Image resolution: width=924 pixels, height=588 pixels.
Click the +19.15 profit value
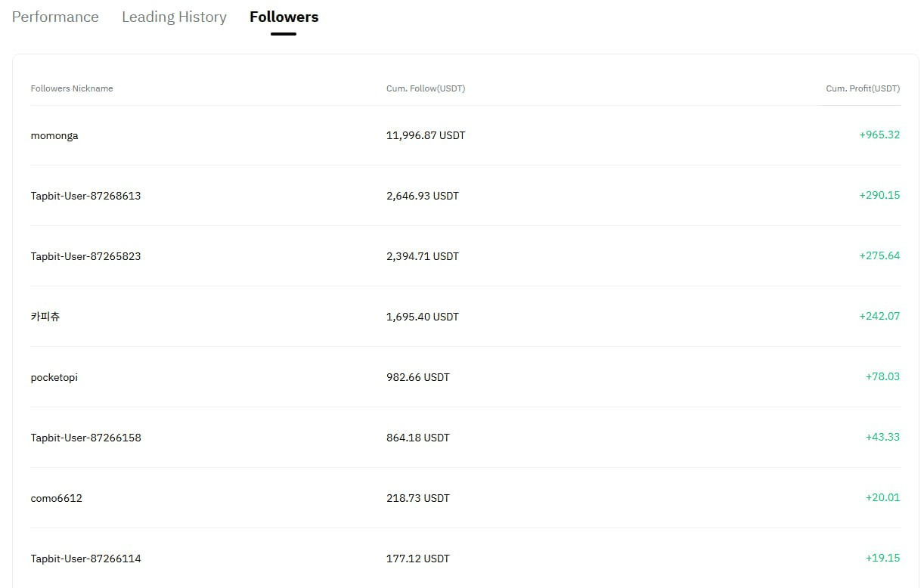(882, 558)
